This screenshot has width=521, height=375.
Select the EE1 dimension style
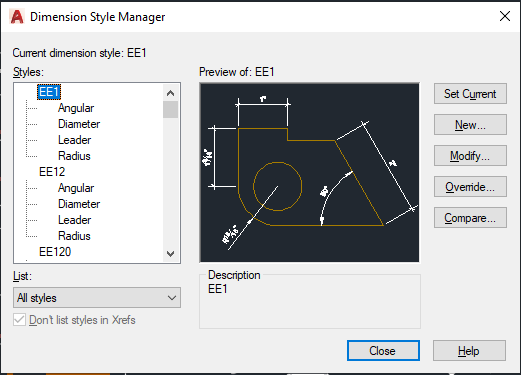(x=49, y=92)
